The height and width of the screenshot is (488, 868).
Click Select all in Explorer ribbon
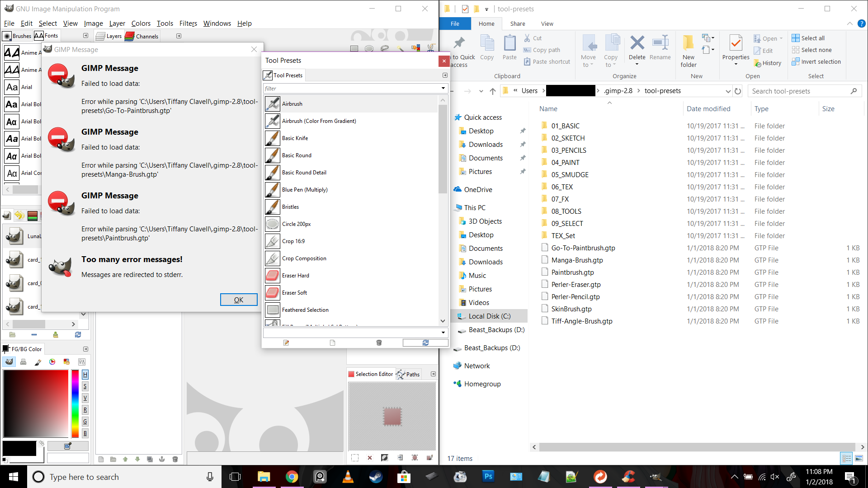808,38
